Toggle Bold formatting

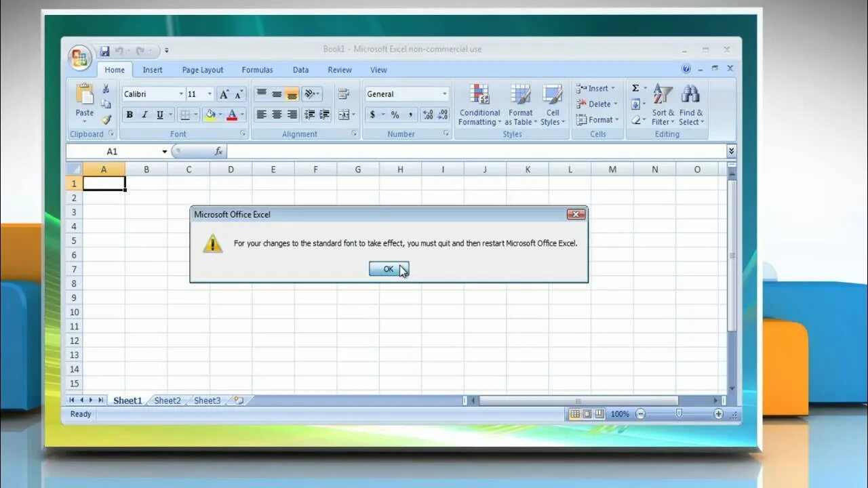[x=130, y=115]
